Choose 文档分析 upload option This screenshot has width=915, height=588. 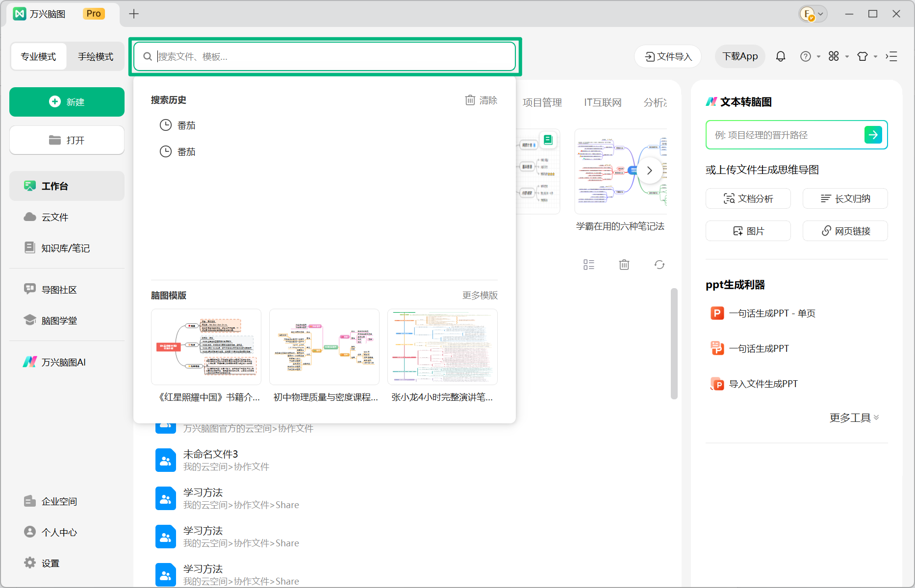748,198
